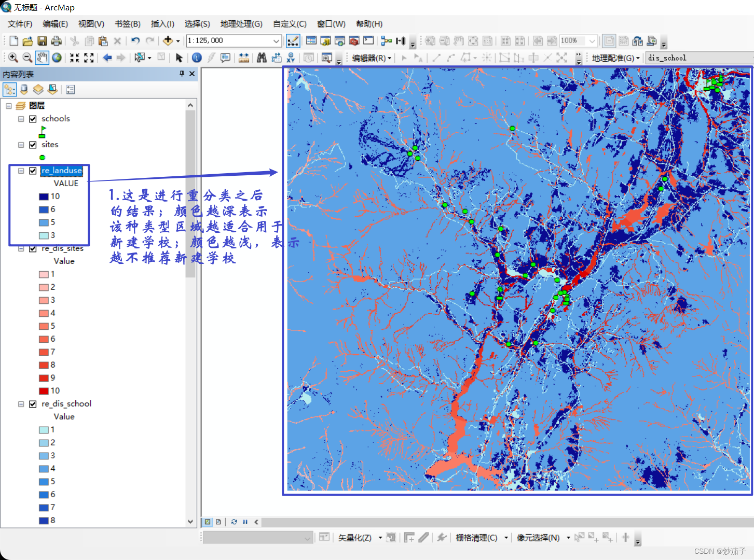Uncheck the re_landuse layer checkbox

pyautogui.click(x=33, y=171)
